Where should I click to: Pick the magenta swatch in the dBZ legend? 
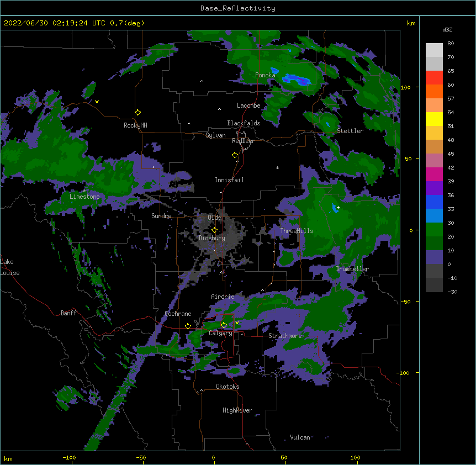point(434,174)
